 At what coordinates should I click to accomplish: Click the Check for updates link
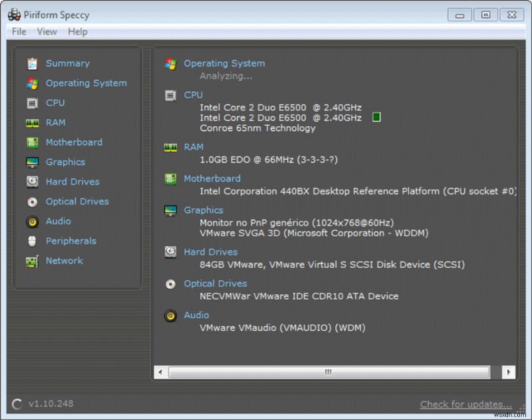[466, 405]
